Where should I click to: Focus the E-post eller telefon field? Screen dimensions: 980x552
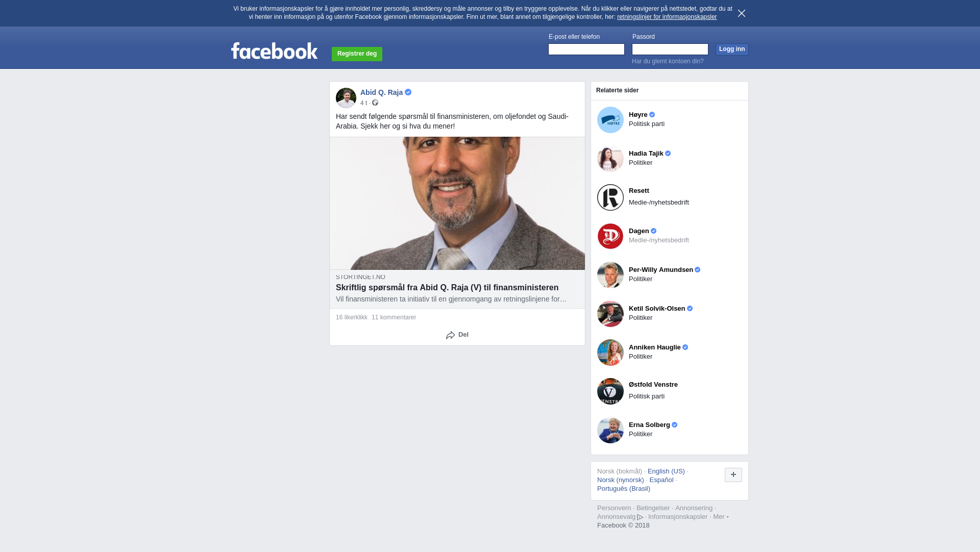pyautogui.click(x=586, y=49)
